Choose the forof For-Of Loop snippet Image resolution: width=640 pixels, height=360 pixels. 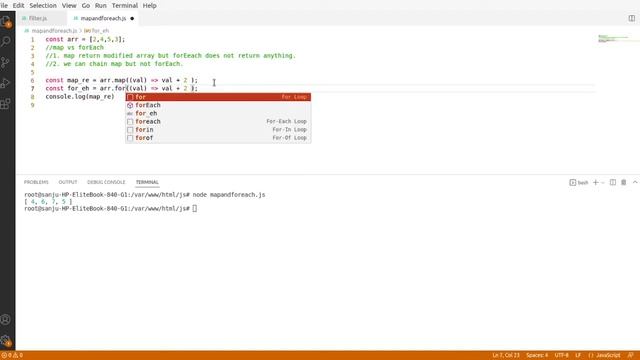pyautogui.click(x=218, y=138)
